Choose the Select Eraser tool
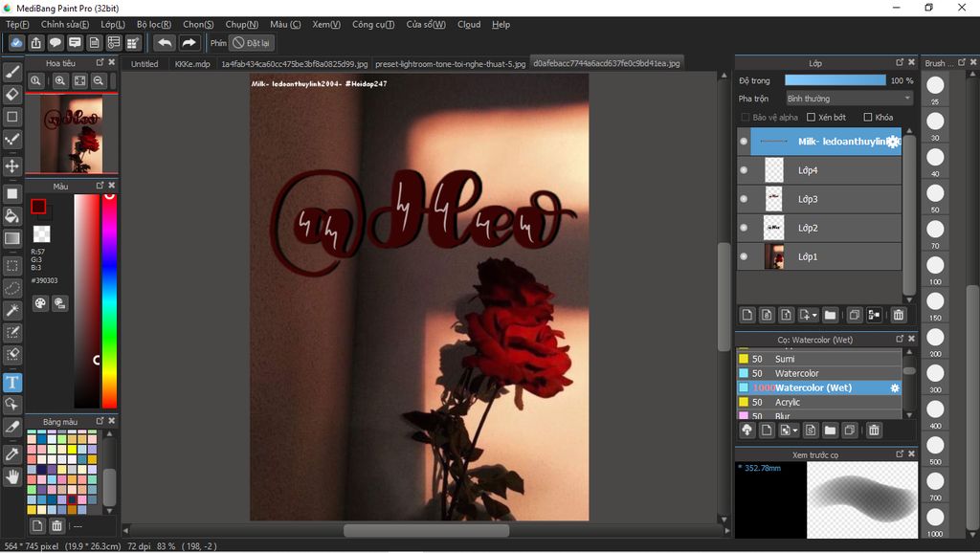The height and width of the screenshot is (553, 980). (x=11, y=354)
